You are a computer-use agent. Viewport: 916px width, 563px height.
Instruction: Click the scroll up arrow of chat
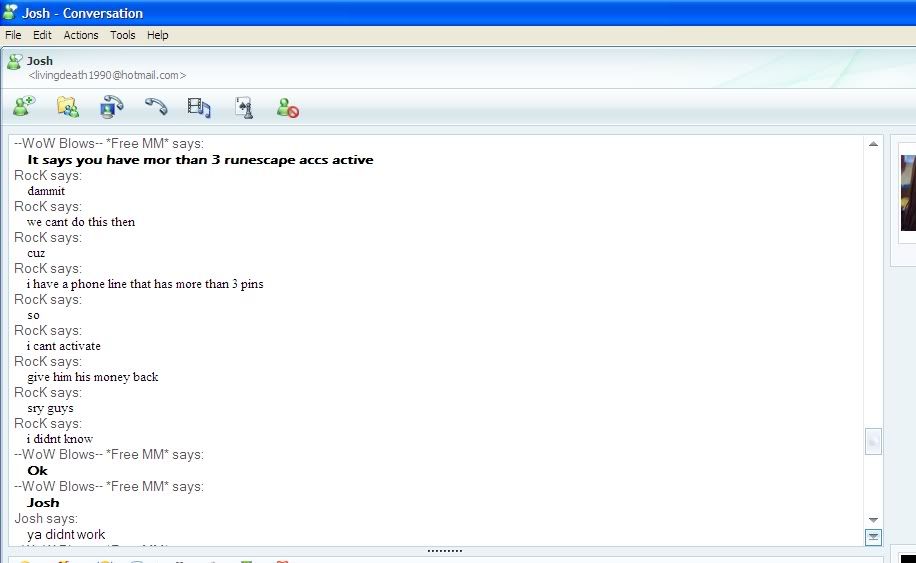873,144
